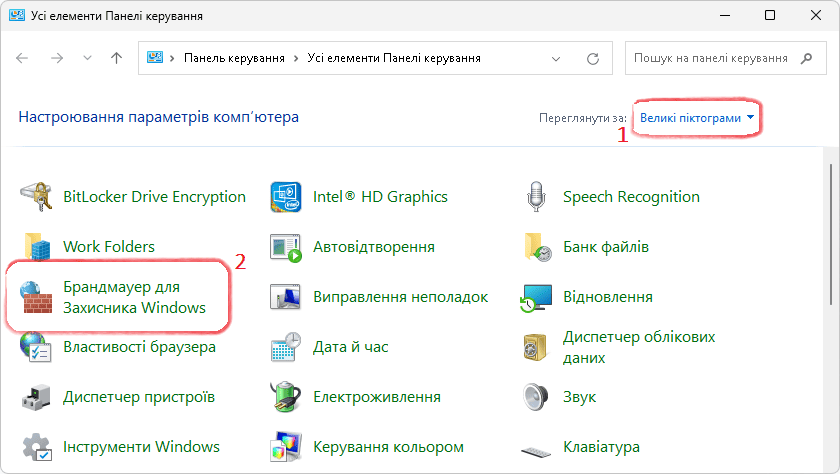Open the Windows Defender Firewall brick icon
Viewport: 840px width, 474px height.
click(36, 297)
